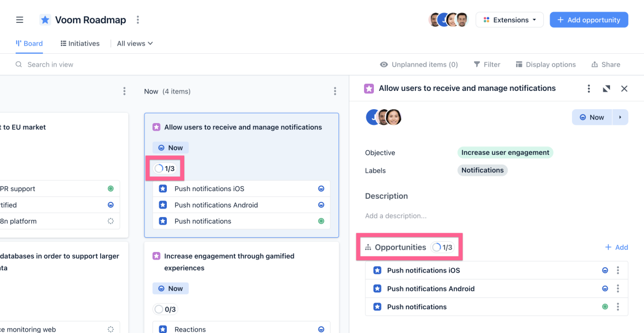The image size is (644, 333).
Task: Toggle Unplanned items visibility
Action: 419,64
